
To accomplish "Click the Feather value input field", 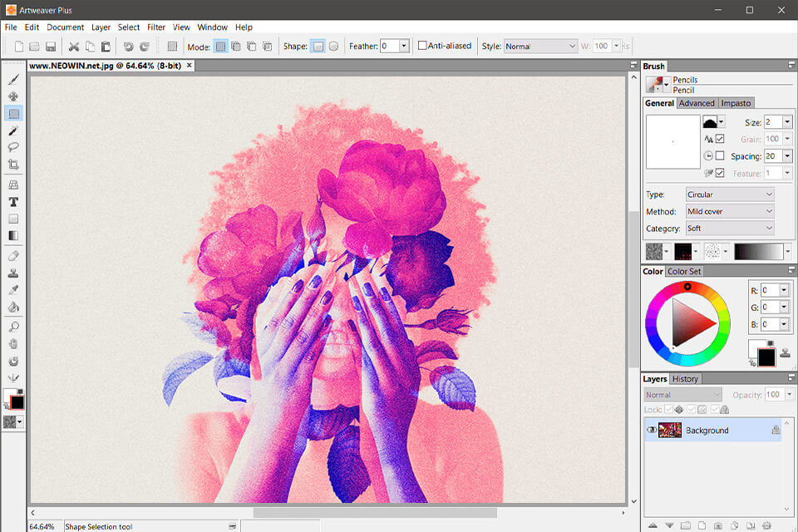I will tap(391, 46).
